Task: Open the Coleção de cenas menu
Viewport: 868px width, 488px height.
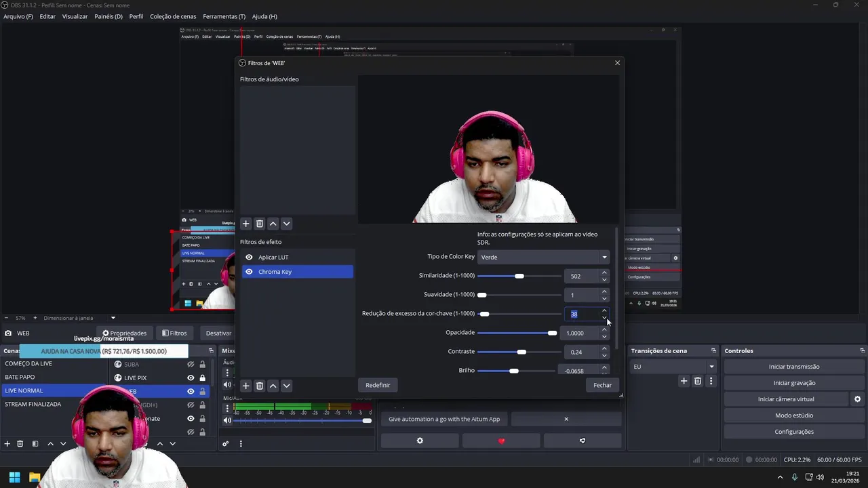Action: [x=173, y=16]
